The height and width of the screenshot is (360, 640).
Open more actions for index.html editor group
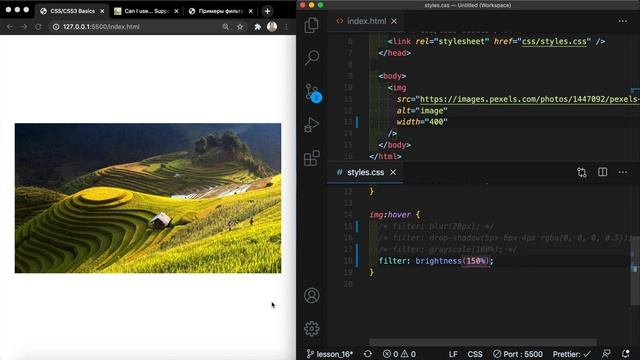click(622, 21)
